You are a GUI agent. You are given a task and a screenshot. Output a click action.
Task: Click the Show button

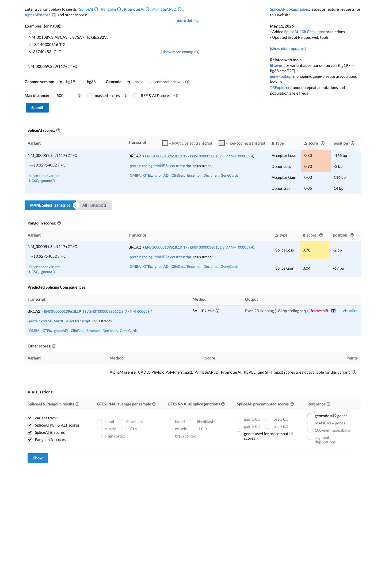(38, 458)
